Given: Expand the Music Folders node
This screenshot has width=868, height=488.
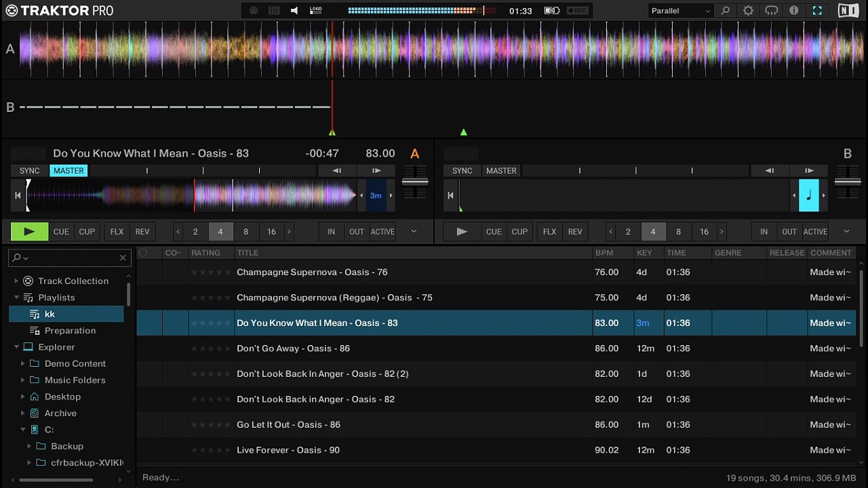Looking at the screenshot, I should (22, 380).
